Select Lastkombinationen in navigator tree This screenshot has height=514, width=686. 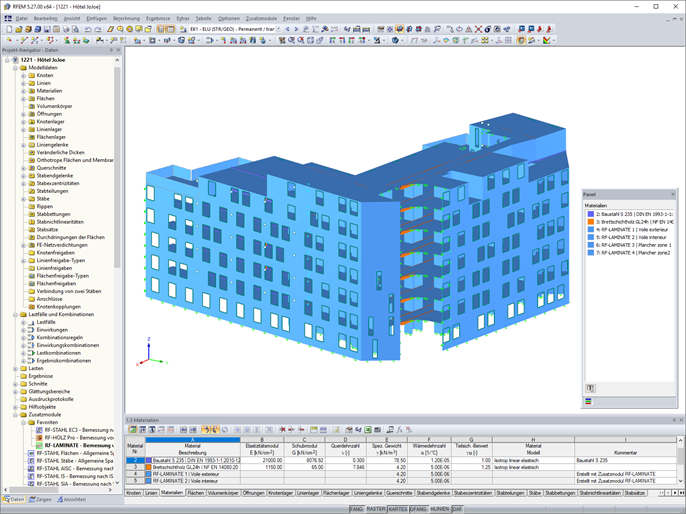click(x=59, y=353)
